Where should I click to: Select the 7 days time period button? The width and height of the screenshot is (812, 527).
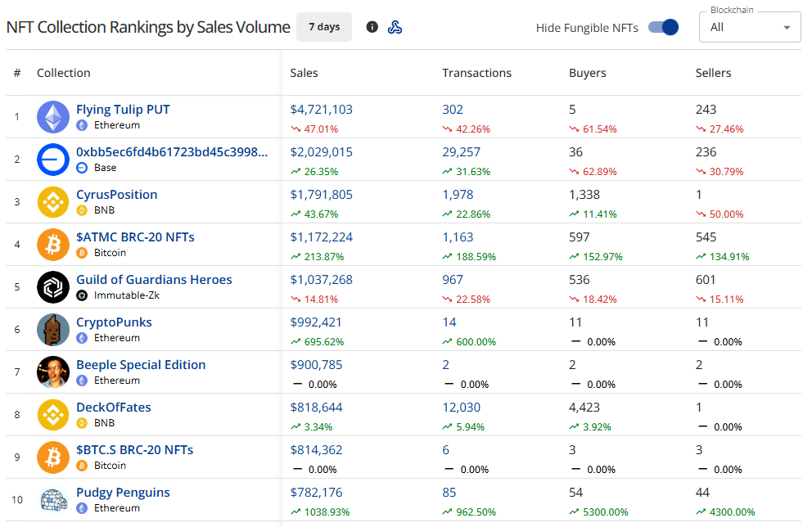(x=324, y=27)
